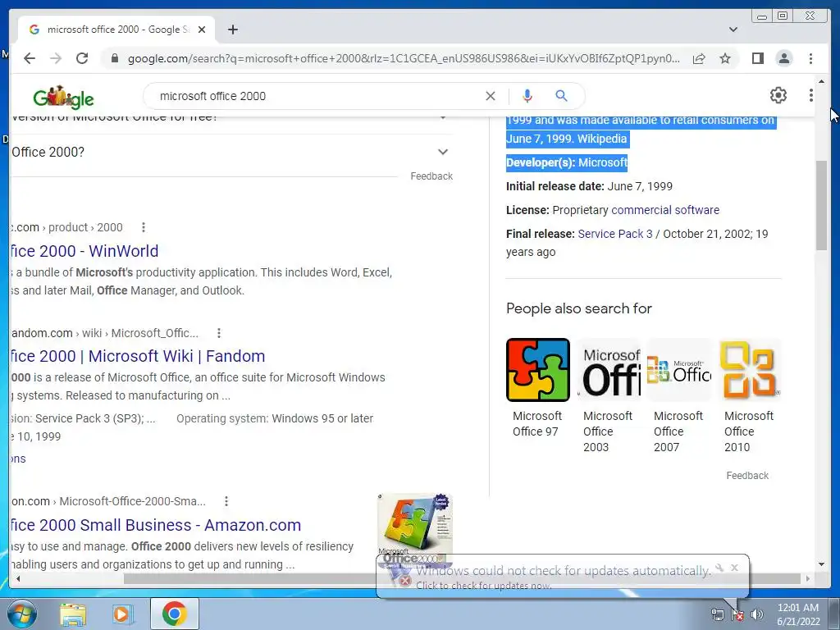The image size is (840, 630).
Task: Open the Windows Start menu
Action: coord(22,614)
